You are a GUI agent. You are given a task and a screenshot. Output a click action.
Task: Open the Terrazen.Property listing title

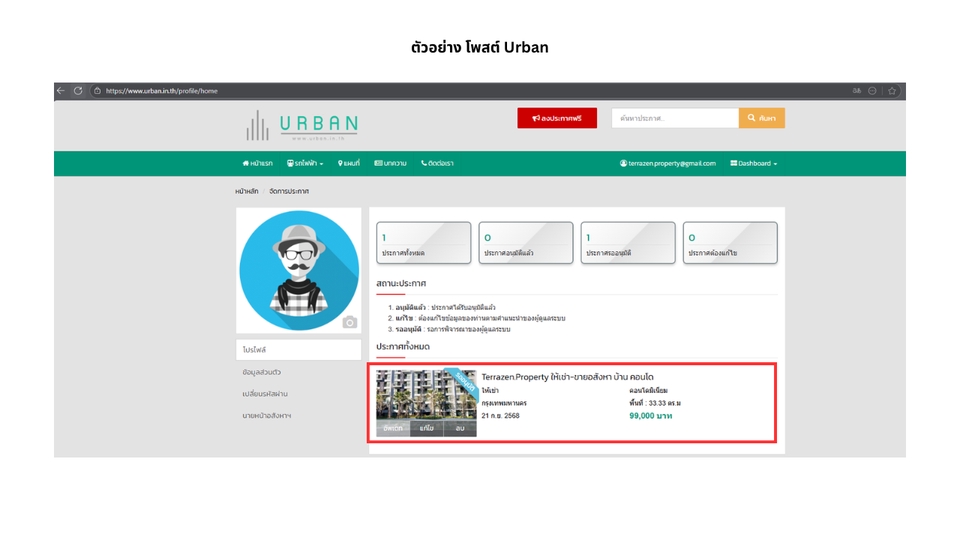pyautogui.click(x=568, y=377)
